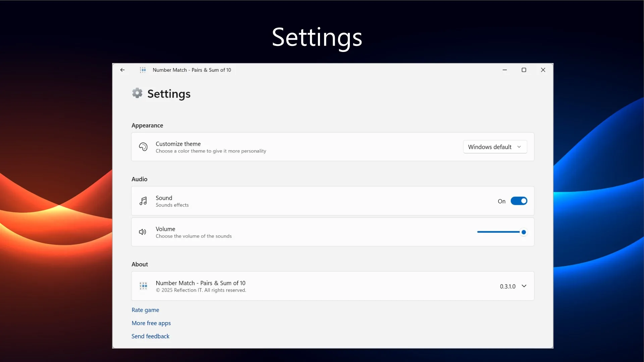644x362 pixels.
Task: Click the Sound music note icon
Action: [143, 201]
